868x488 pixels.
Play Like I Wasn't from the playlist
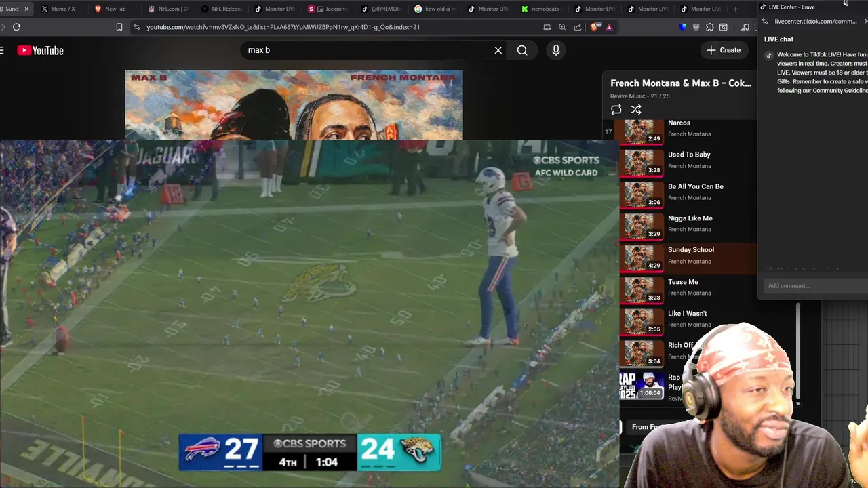click(688, 321)
